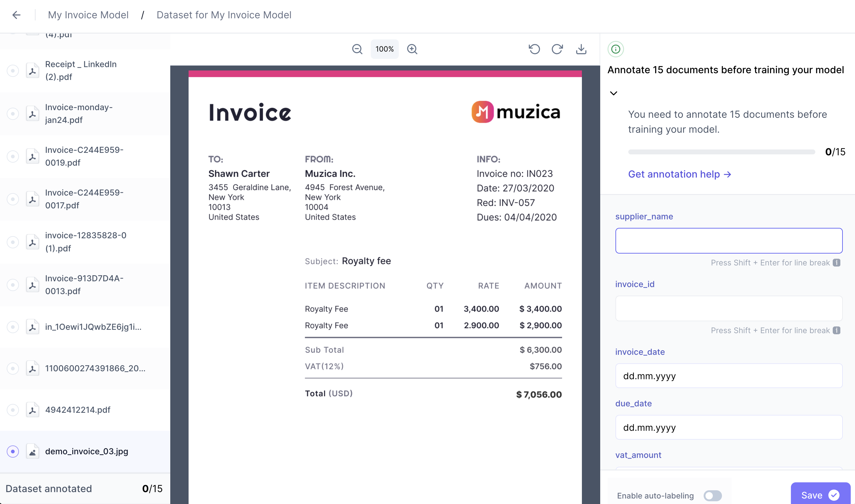855x504 pixels.
Task: Download the current document
Action: 581,49
